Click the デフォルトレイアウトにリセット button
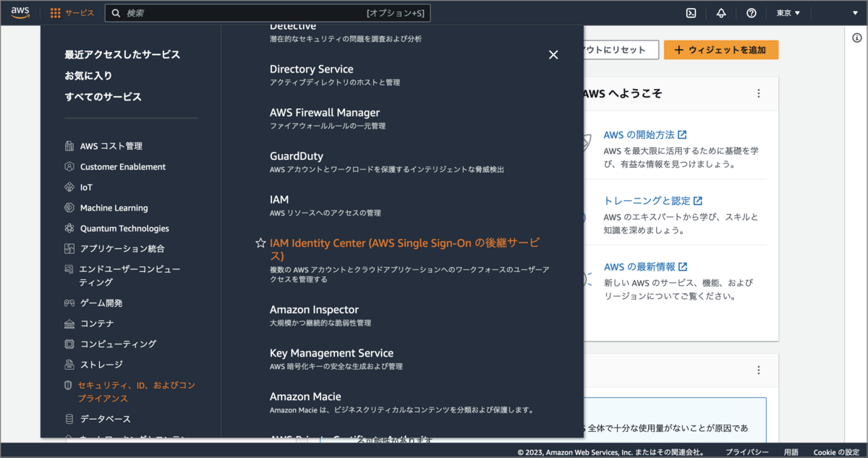 (x=620, y=50)
